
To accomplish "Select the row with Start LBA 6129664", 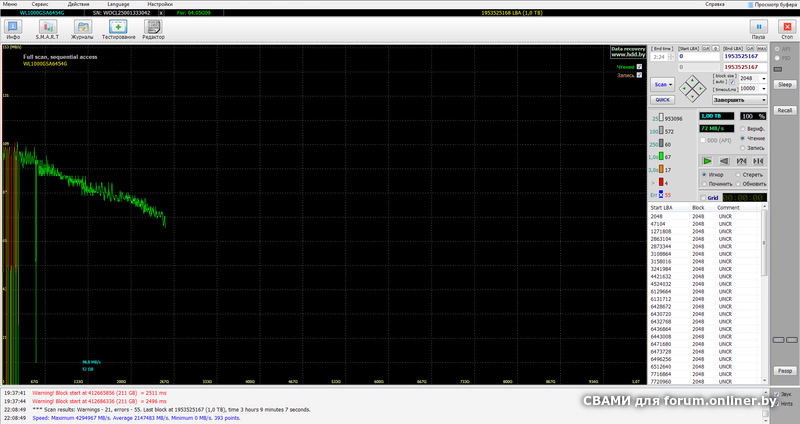I will [x=705, y=291].
